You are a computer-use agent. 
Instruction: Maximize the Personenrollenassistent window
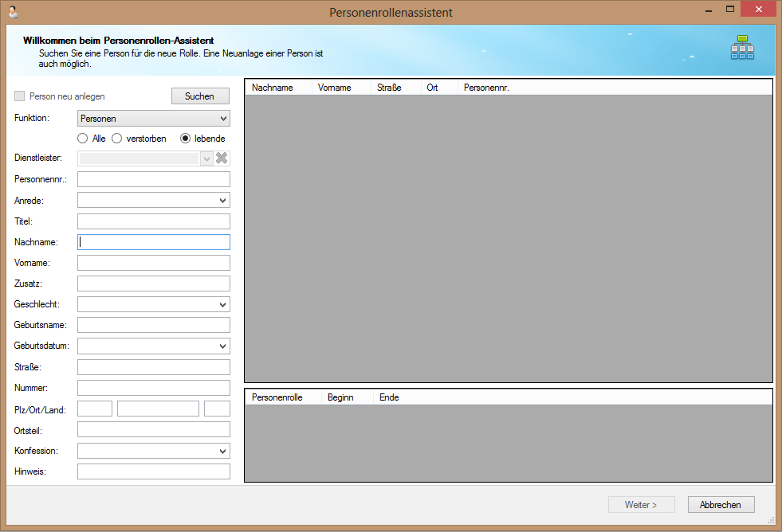(729, 10)
